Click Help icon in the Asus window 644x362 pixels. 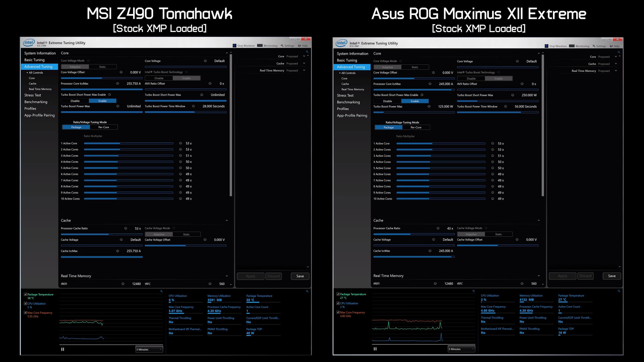[611, 46]
